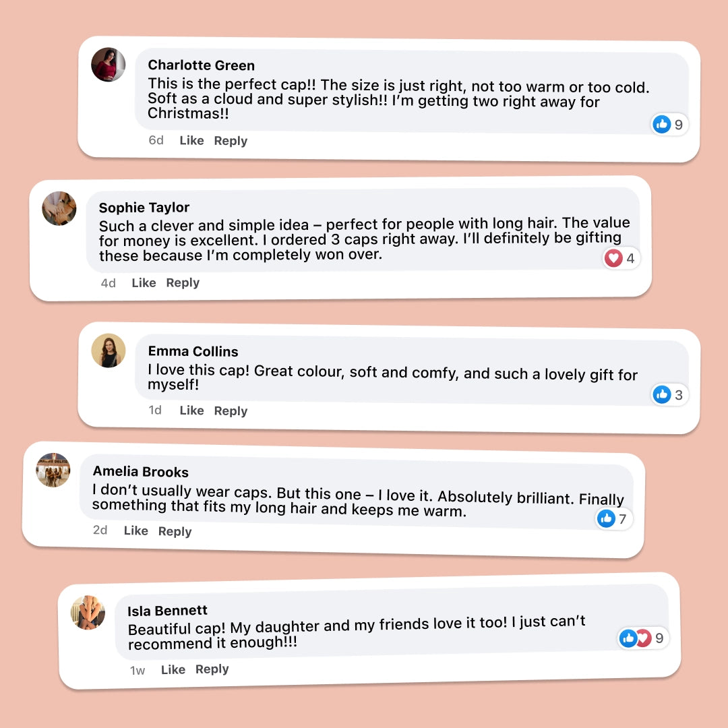The height and width of the screenshot is (728, 728).
Task: Click the thumbs-up reaction on Charlotte Green's comment
Action: [x=662, y=124]
